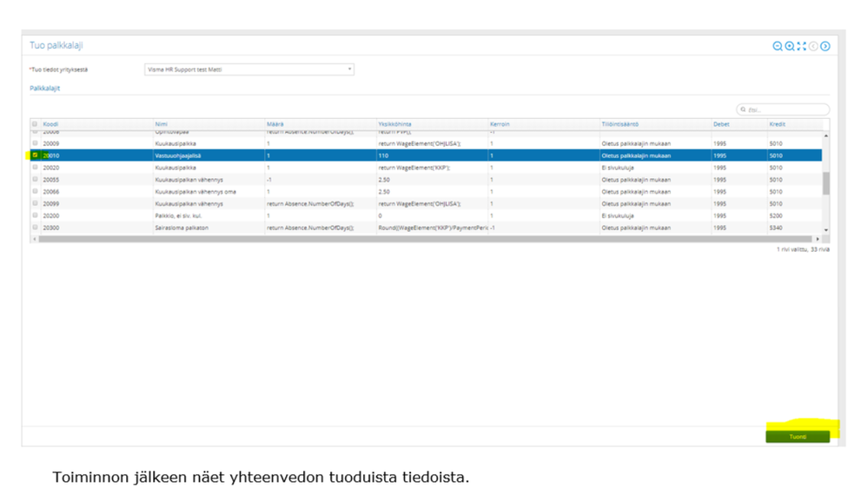Sort by the Nimi column header
This screenshot has width=868, height=495.
161,124
